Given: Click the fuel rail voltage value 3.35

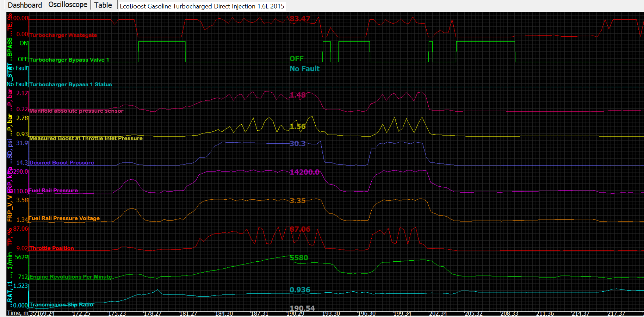Looking at the screenshot, I should coord(298,201).
